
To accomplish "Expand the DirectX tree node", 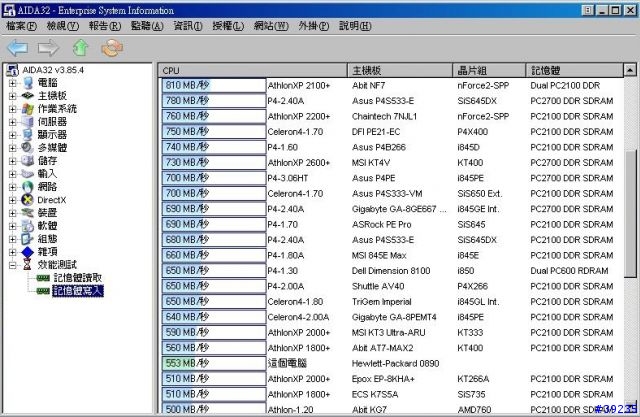I will [x=12, y=200].
